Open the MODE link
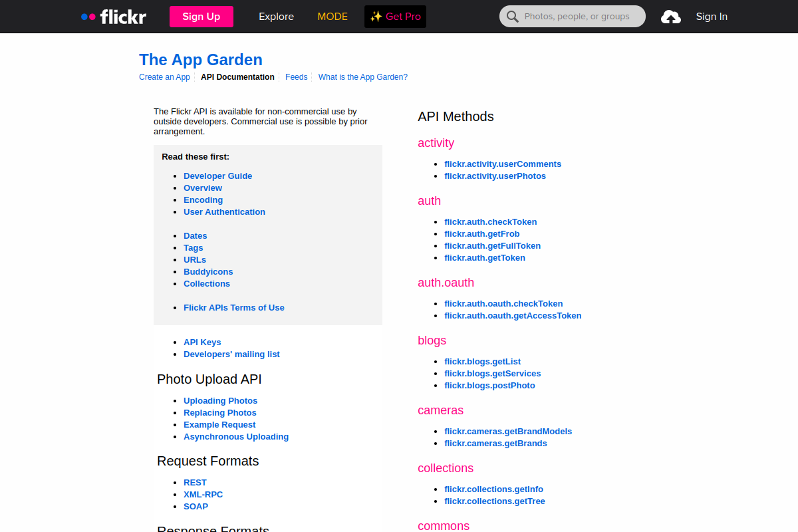 pyautogui.click(x=332, y=17)
